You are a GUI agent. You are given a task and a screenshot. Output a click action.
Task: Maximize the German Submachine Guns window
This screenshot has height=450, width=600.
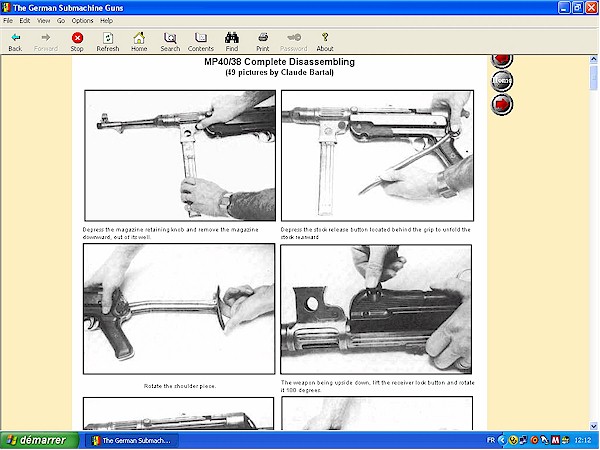coord(578,8)
